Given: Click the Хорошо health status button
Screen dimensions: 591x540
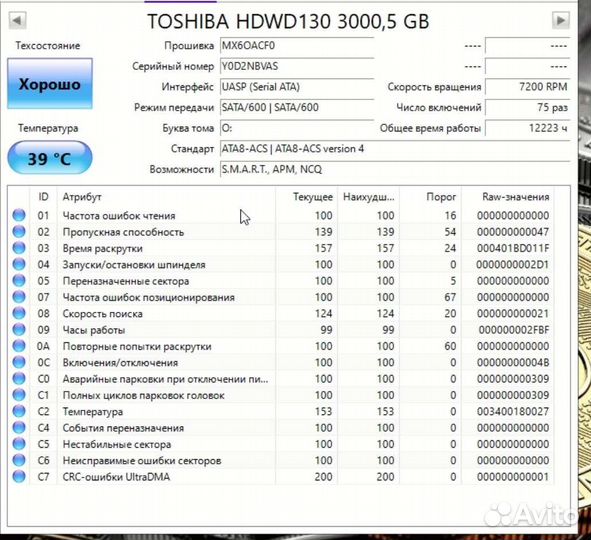Looking at the screenshot, I should [50, 84].
